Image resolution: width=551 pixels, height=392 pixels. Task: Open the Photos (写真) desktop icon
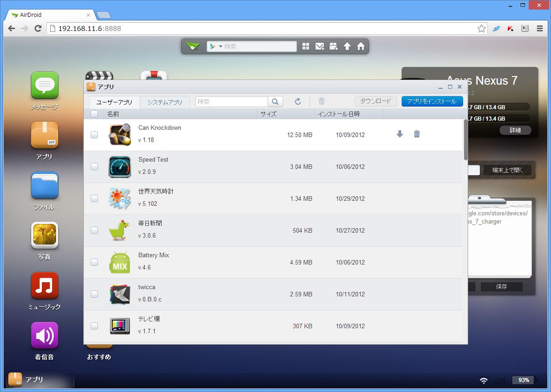(45, 235)
